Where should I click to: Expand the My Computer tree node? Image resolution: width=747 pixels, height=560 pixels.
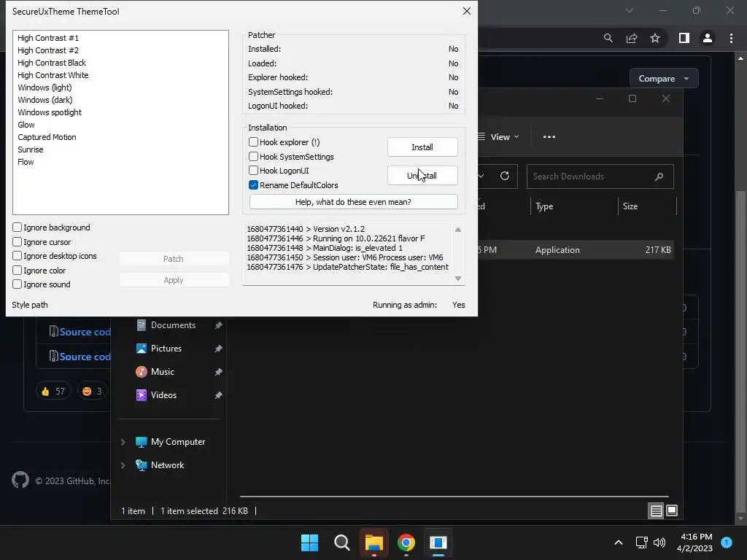[x=123, y=442]
